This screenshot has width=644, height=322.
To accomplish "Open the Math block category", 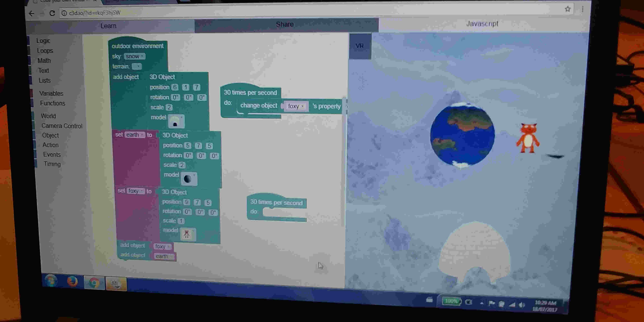I will pyautogui.click(x=44, y=61).
